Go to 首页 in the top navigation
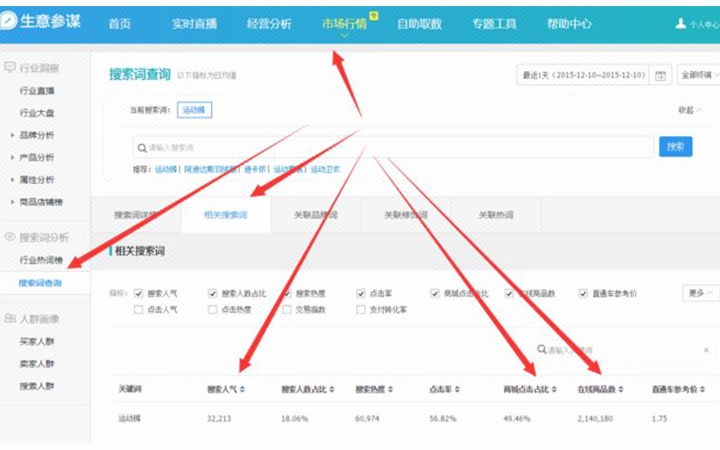The height and width of the screenshot is (450, 720). click(x=119, y=24)
